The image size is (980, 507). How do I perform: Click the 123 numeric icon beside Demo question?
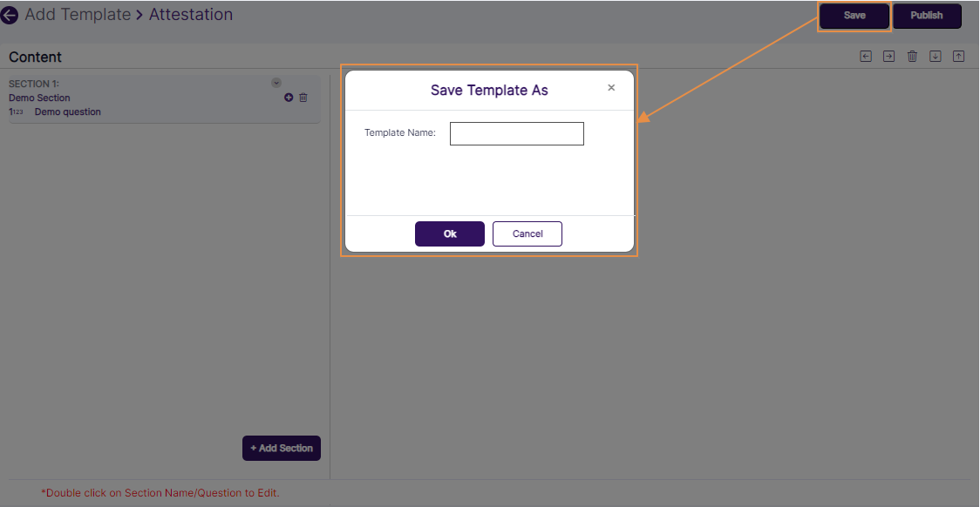(17, 112)
